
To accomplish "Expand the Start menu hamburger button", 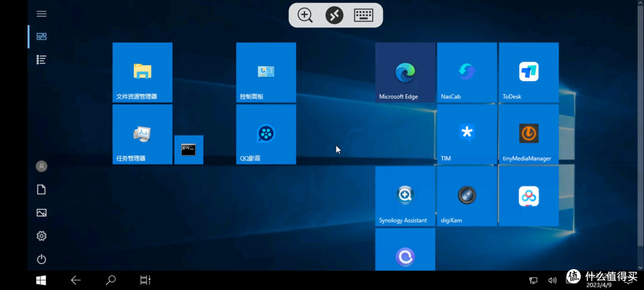I will pos(42,14).
